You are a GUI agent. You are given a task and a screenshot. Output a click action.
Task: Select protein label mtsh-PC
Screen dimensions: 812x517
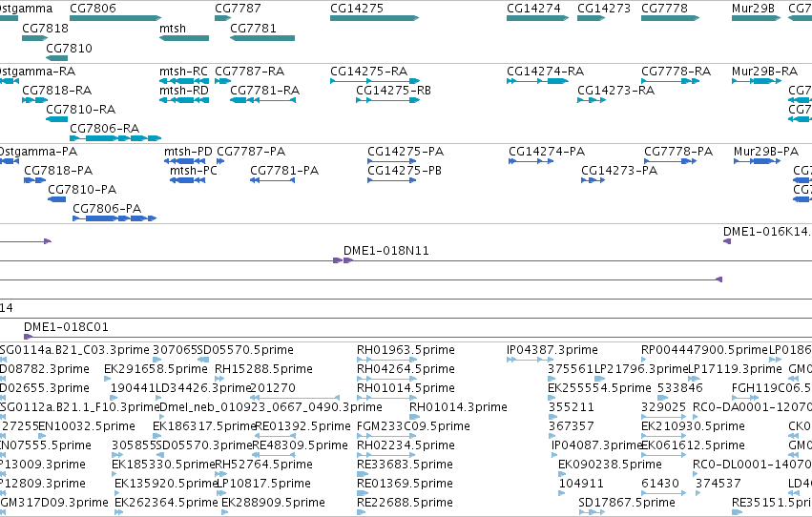click(x=193, y=171)
